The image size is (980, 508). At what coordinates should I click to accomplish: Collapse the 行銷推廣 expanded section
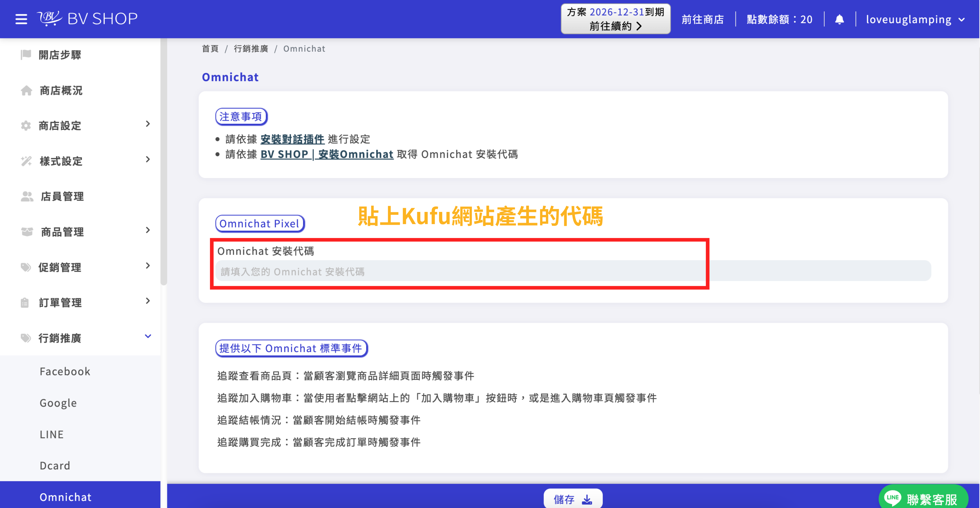[148, 336]
